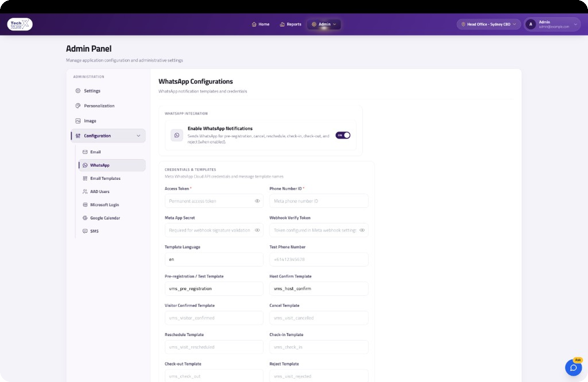Open the Email Templates page
The height and width of the screenshot is (382, 588).
112,178
